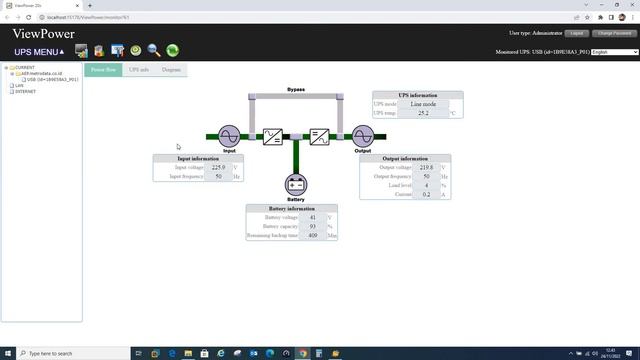Select the INTERNET tree item
The width and height of the screenshot is (640, 360).
[25, 92]
